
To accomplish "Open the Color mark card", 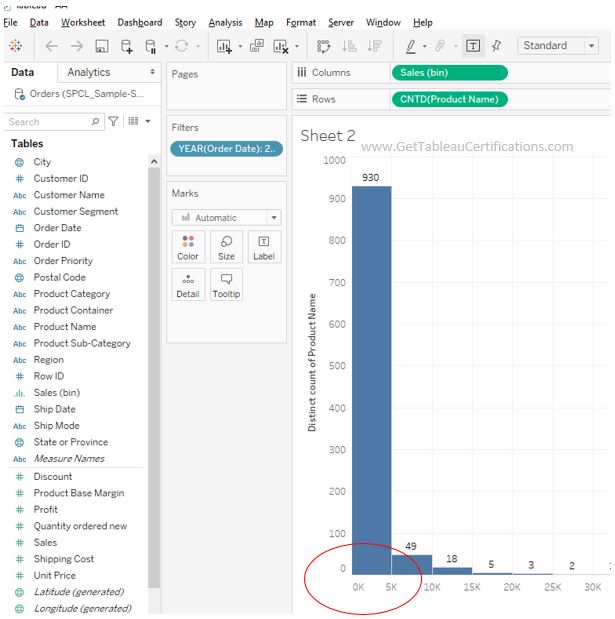I will tap(188, 248).
